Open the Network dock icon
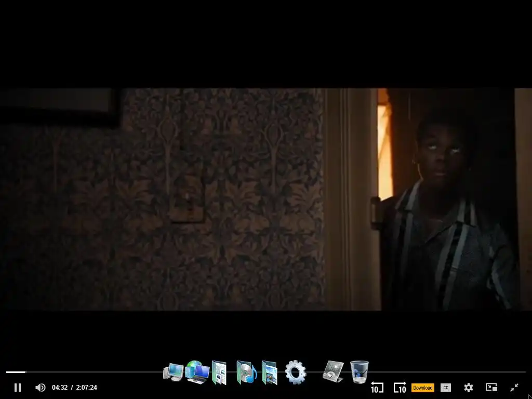Screen dimensions: 532x399 (x=197, y=372)
